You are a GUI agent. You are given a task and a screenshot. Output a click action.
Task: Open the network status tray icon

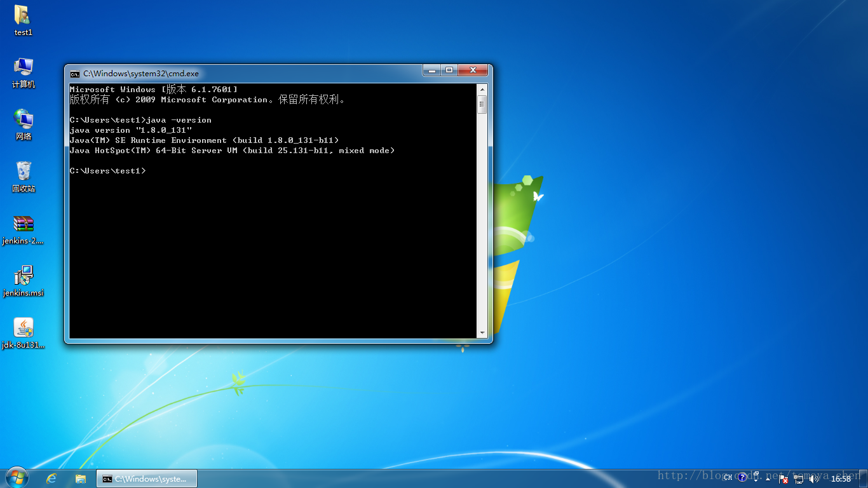click(x=799, y=479)
